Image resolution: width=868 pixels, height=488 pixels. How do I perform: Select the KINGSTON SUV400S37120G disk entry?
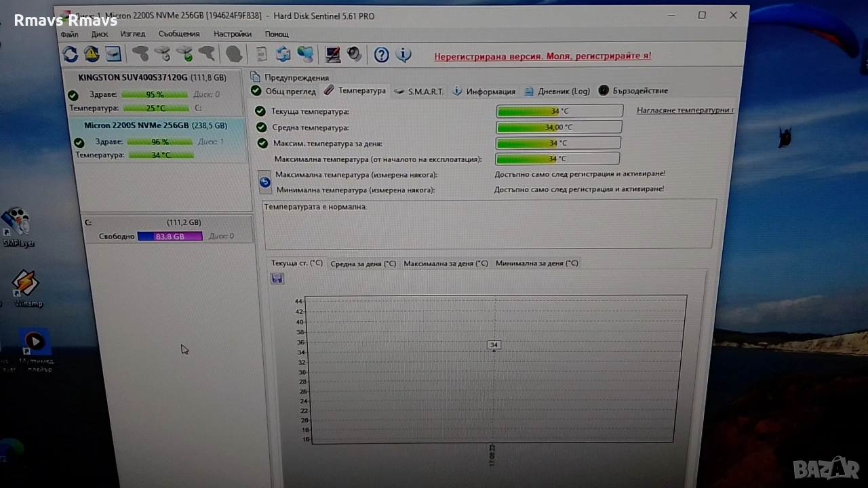point(152,78)
